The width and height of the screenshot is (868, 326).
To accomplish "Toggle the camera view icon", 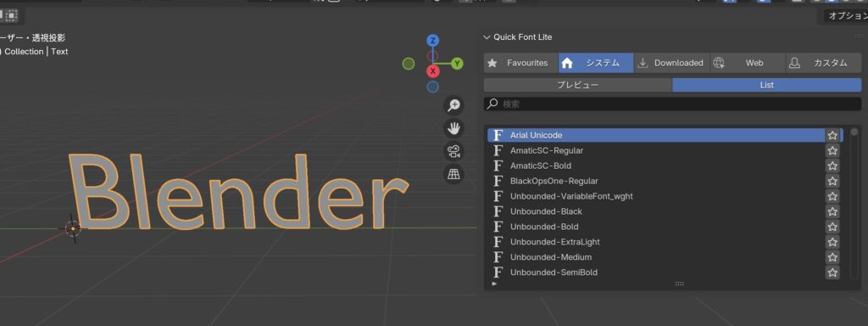I will tap(454, 151).
